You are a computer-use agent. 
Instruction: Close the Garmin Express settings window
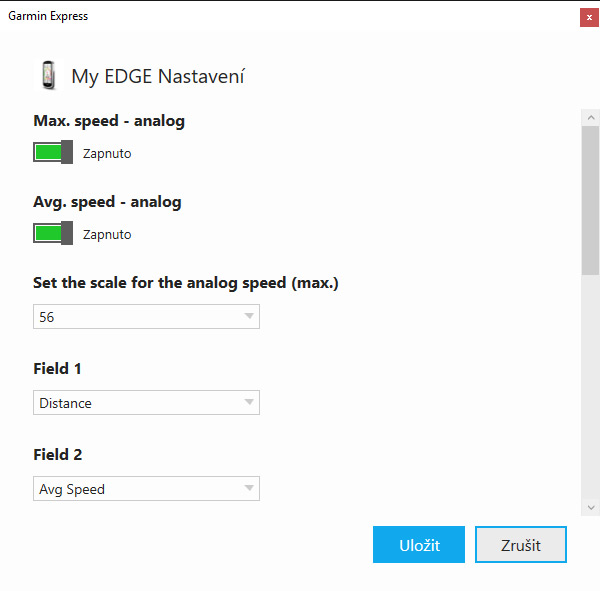589,18
